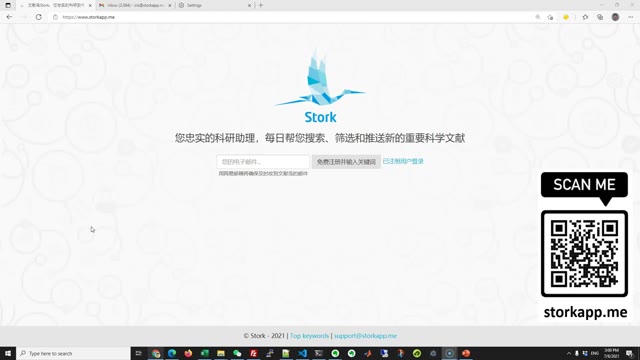Open the notification center icon

[629, 353]
